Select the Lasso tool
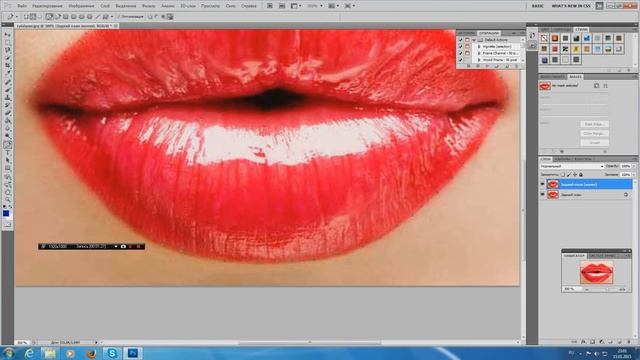This screenshot has width=640, height=360. click(x=8, y=50)
